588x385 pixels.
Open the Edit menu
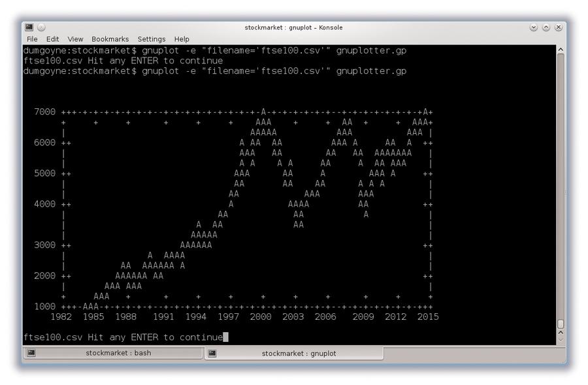pos(52,39)
